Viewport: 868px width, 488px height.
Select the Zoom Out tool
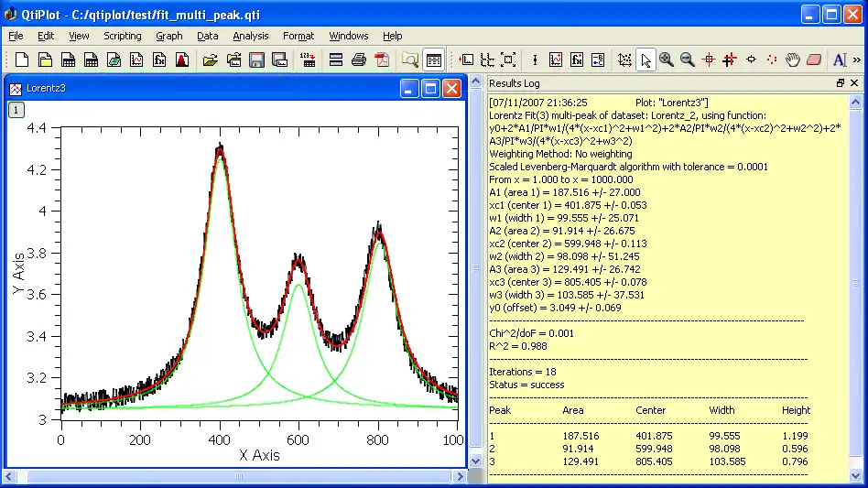click(x=687, y=60)
